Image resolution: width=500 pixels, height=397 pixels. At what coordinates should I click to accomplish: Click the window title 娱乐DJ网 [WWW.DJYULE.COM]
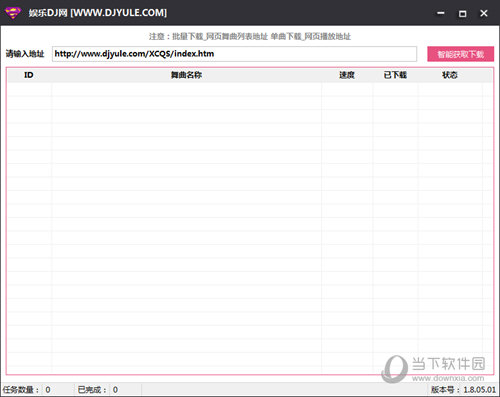tap(98, 13)
